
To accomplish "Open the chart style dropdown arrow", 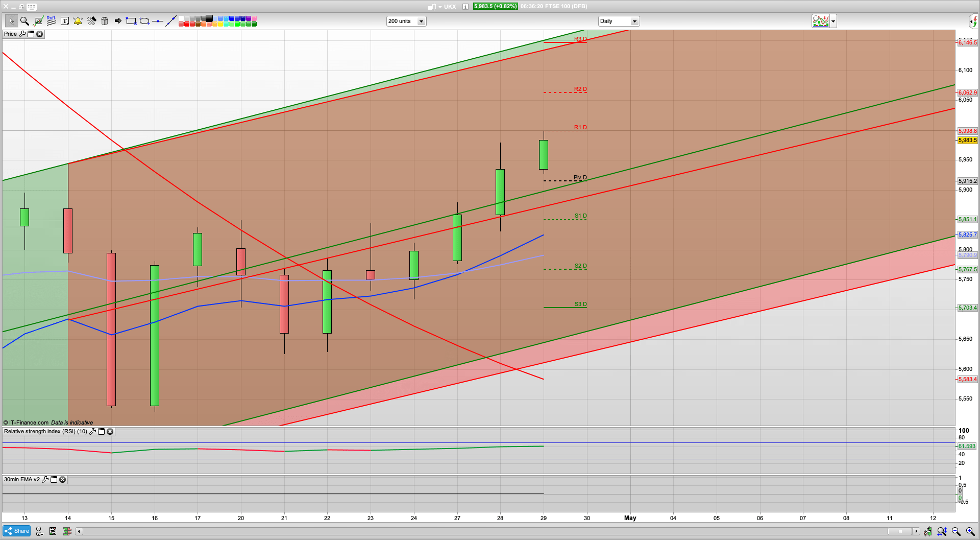I will pos(833,21).
